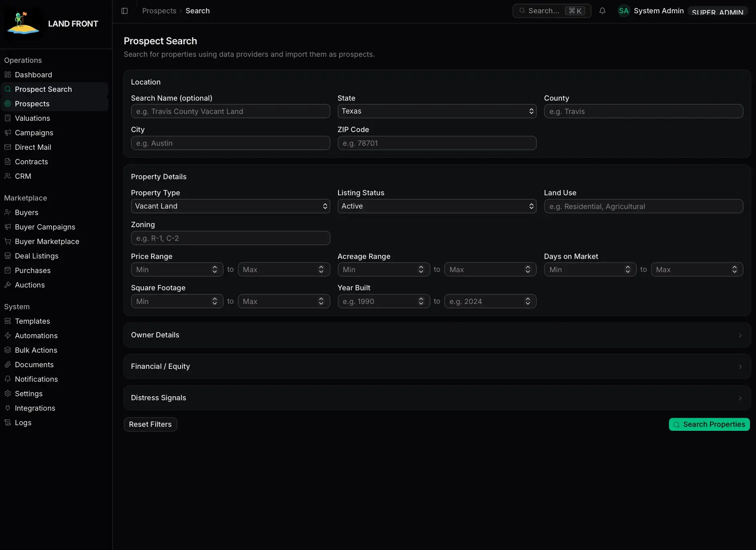Click the Days on Market Max field
Viewport: 756px width, 550px height.
(x=697, y=270)
